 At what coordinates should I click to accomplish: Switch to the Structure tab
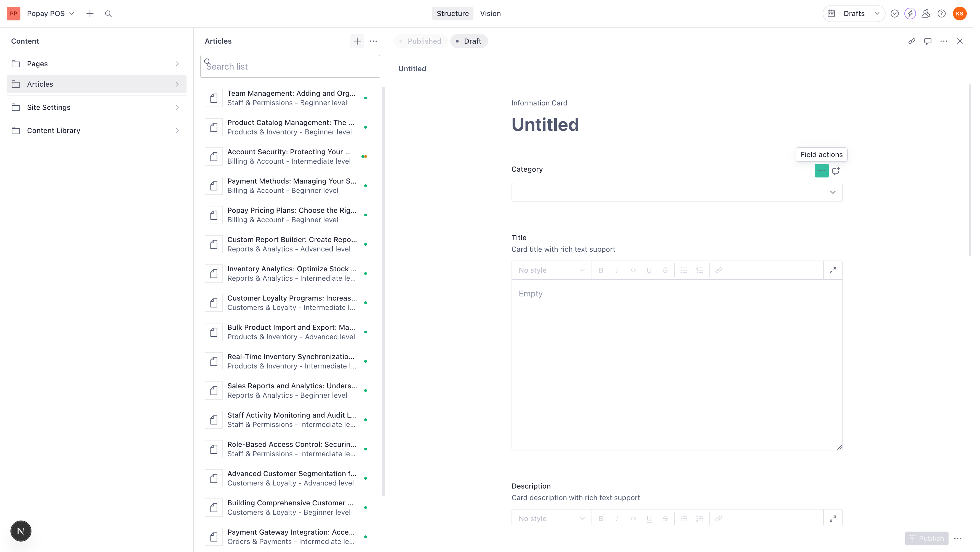[x=453, y=14]
